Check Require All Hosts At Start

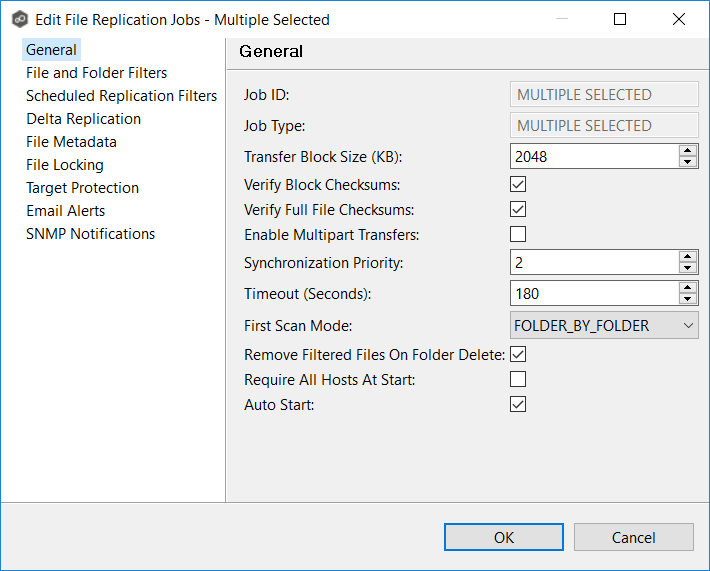518,379
